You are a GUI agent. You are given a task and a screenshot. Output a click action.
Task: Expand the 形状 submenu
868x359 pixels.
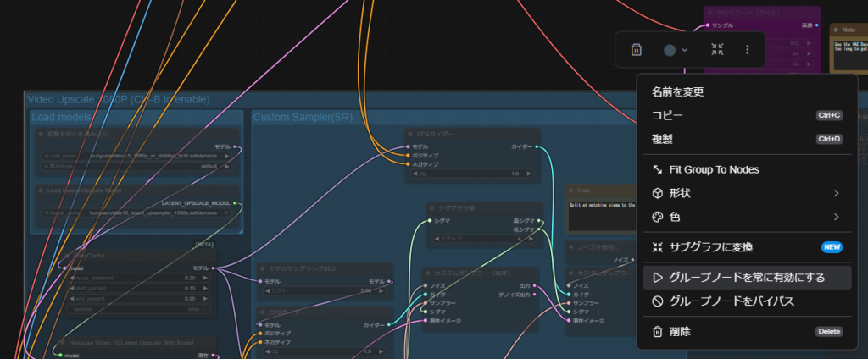point(744,193)
